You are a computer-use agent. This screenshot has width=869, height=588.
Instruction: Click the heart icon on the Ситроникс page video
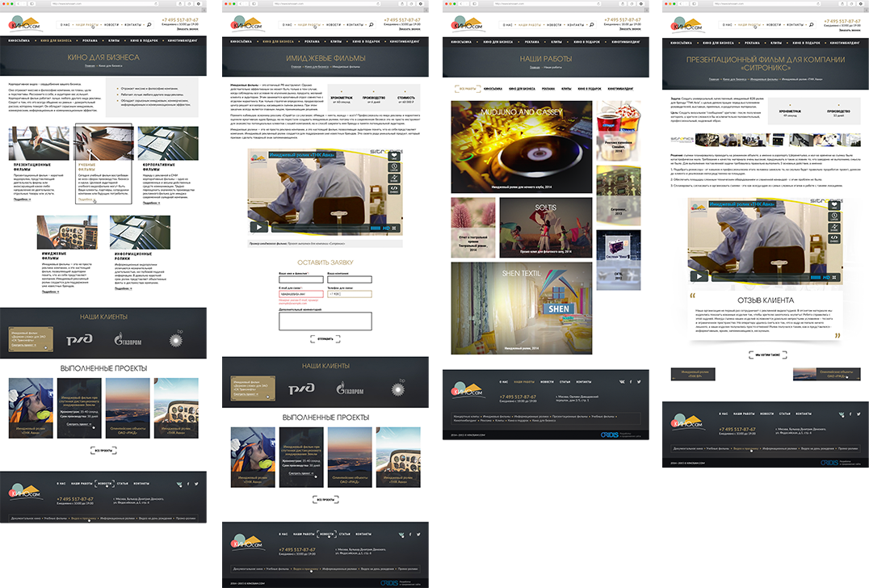tap(834, 206)
